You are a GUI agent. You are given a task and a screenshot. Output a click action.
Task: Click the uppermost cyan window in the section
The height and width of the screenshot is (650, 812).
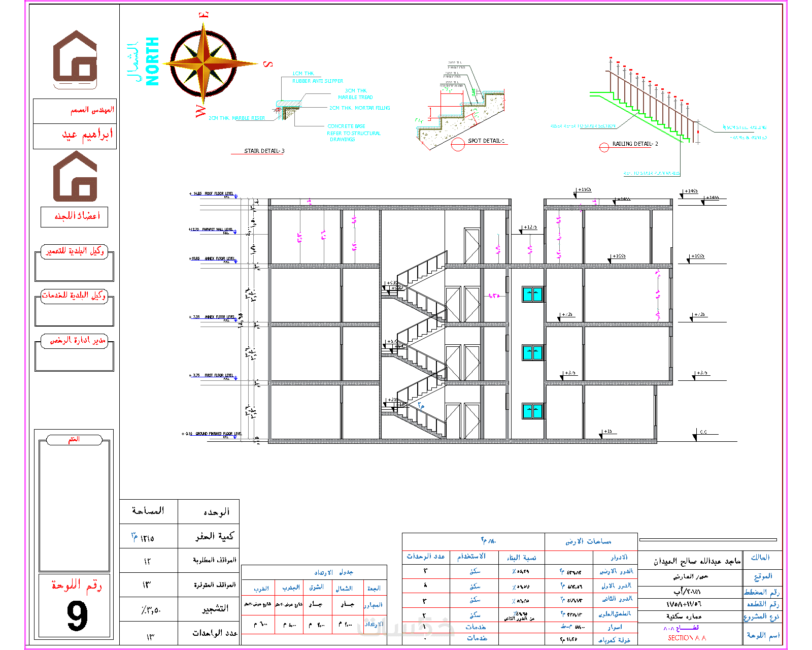tap(533, 294)
